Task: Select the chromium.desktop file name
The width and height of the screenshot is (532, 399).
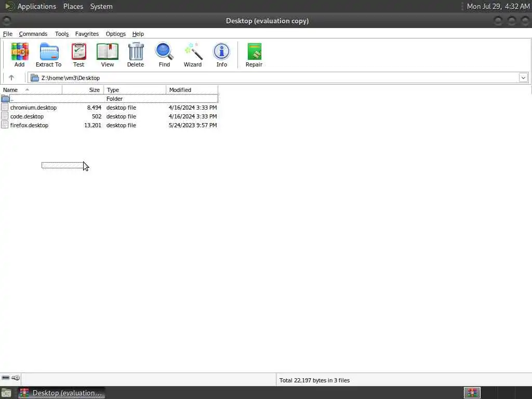Action: pyautogui.click(x=33, y=108)
